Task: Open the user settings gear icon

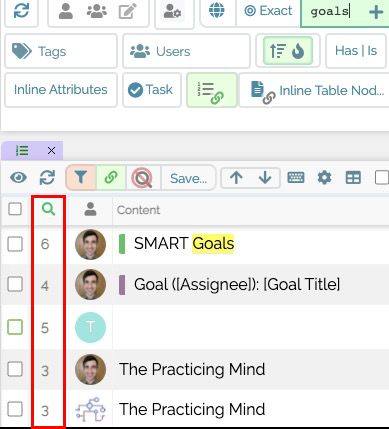Action: coord(172,11)
